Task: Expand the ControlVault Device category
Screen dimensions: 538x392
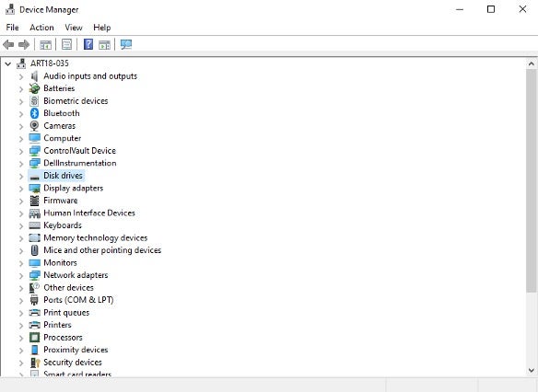Action: click(21, 151)
